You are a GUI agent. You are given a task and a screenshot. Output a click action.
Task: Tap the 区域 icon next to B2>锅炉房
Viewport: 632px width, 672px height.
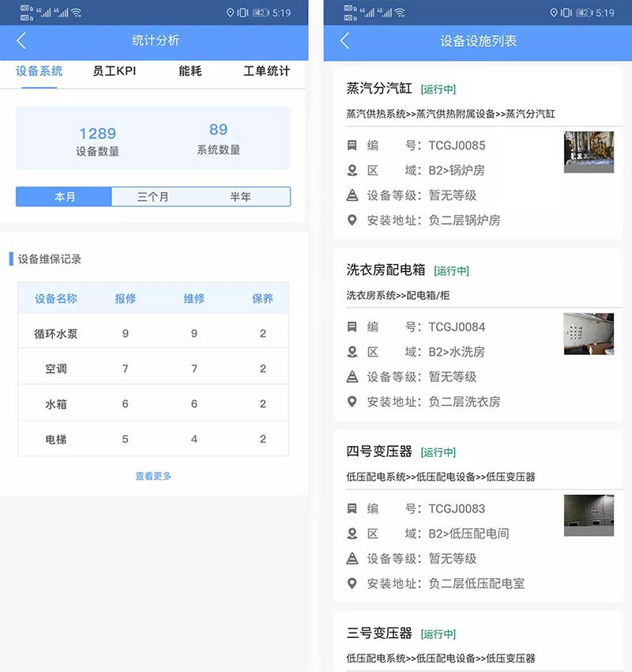coord(352,170)
